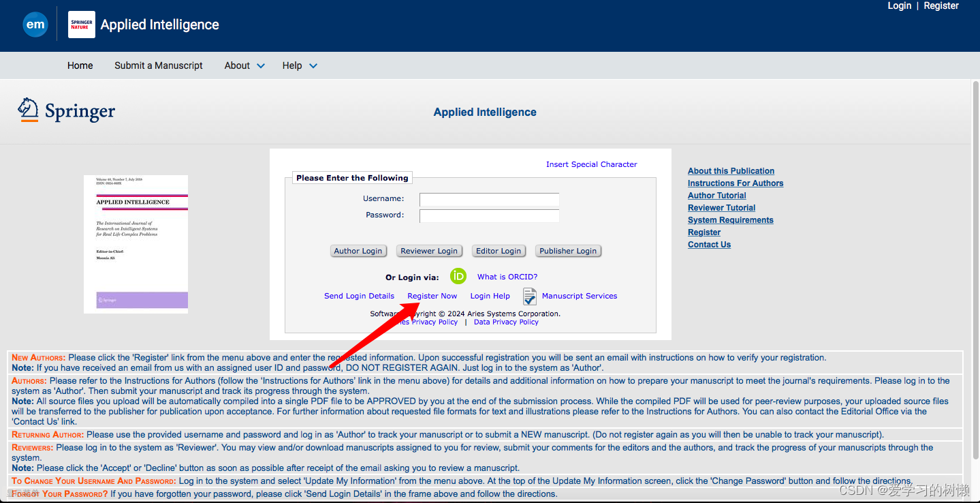Open the Reviewer Tutorial link
The image size is (980, 503).
point(722,208)
